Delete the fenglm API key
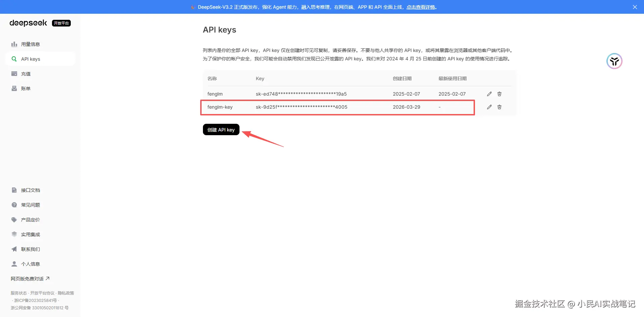644x317 pixels. 499,94
